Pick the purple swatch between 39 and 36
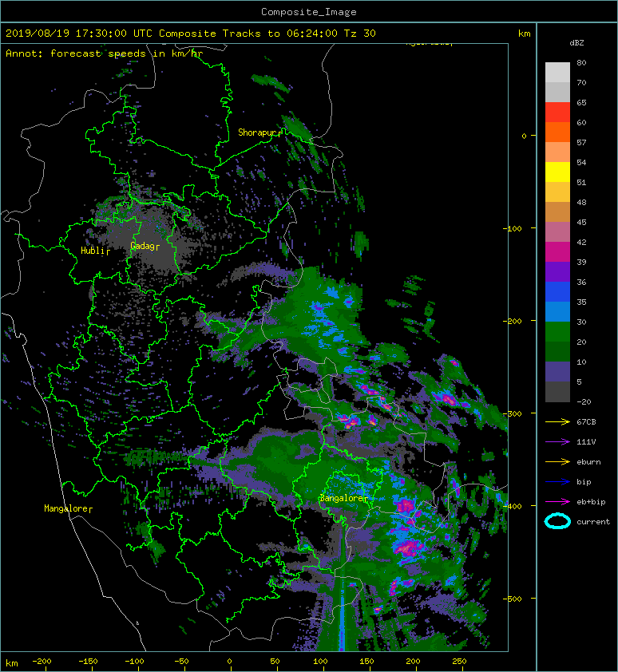 click(557, 271)
